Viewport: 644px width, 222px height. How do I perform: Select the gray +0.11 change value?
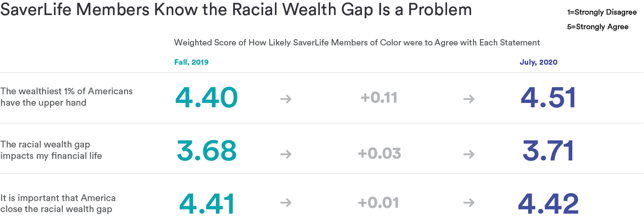click(x=379, y=98)
